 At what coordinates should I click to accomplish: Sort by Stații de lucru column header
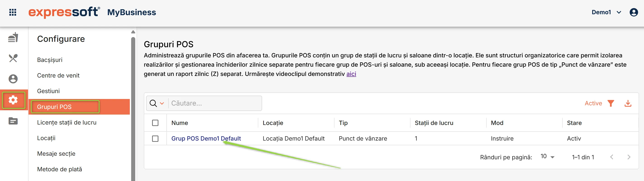pyautogui.click(x=434, y=123)
